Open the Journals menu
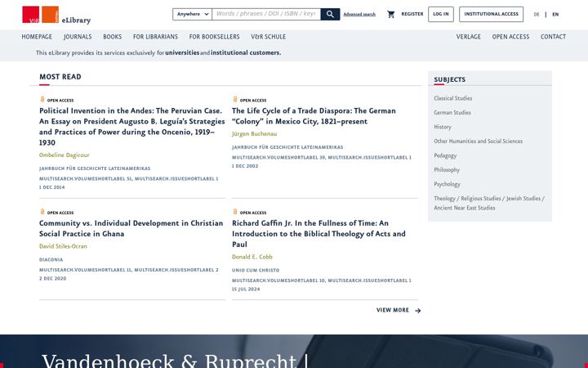The height and width of the screenshot is (368, 588). click(x=78, y=37)
